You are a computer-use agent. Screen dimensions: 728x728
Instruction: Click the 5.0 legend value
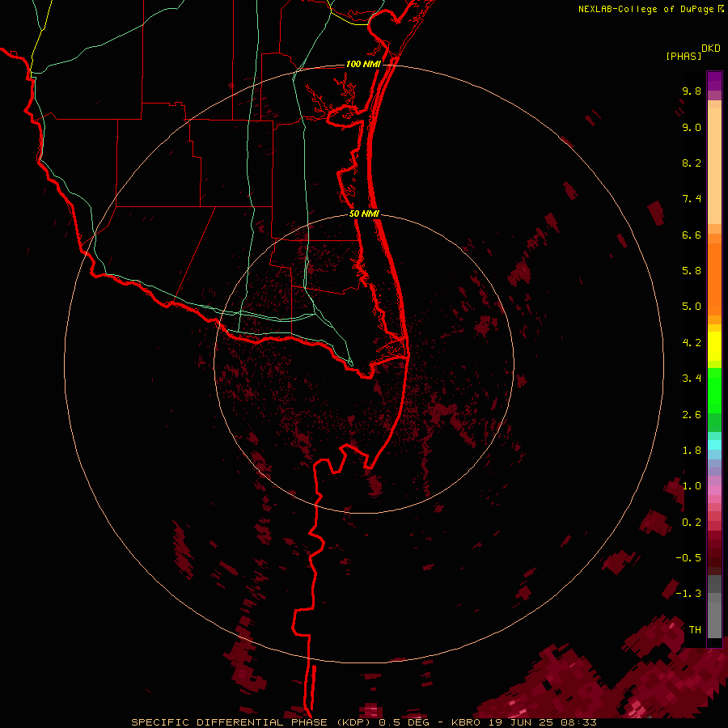tap(692, 307)
